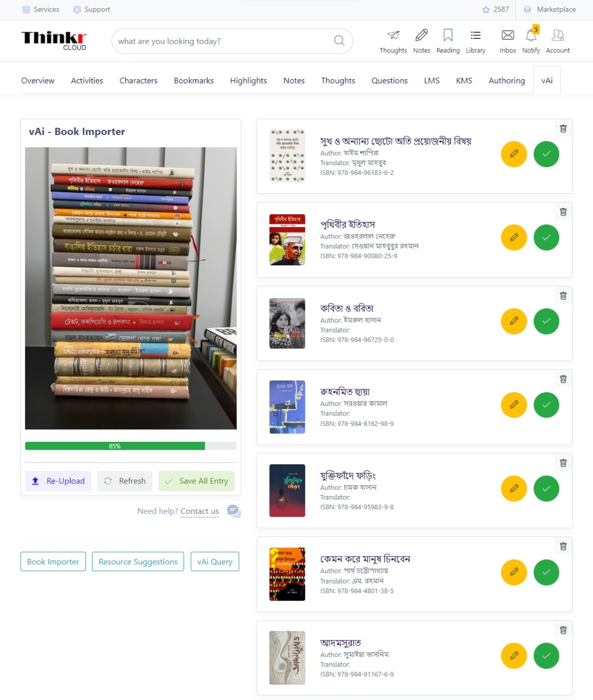Open the Highlights tab
The height and width of the screenshot is (700, 593).
[x=248, y=80]
